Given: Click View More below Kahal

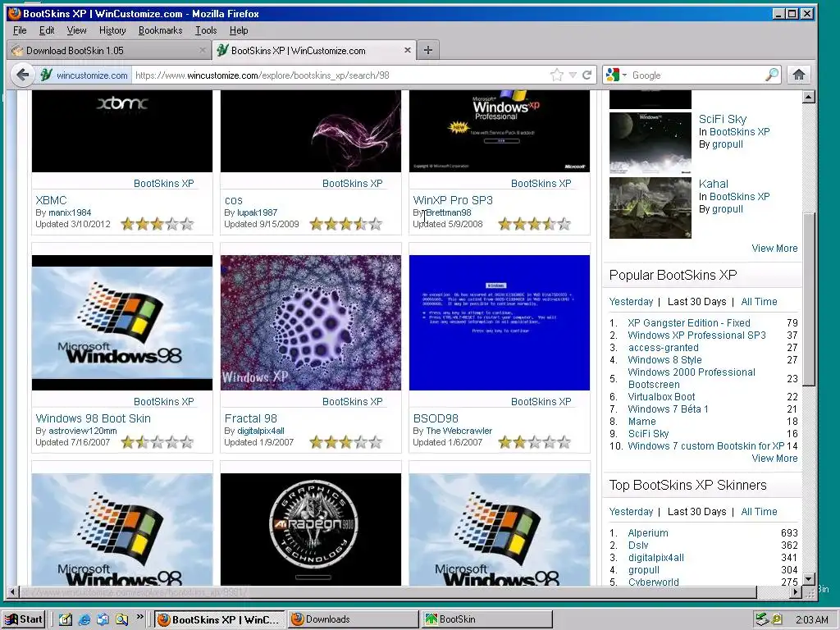Looking at the screenshot, I should pos(774,249).
